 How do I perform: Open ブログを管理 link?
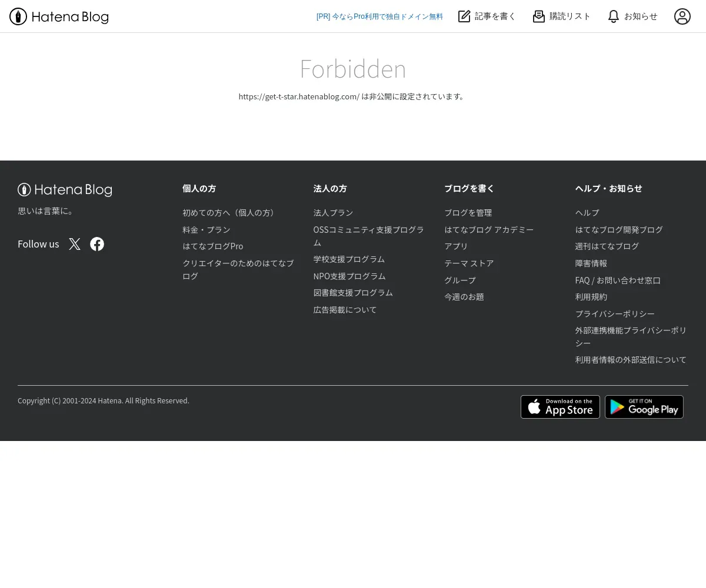tap(468, 213)
